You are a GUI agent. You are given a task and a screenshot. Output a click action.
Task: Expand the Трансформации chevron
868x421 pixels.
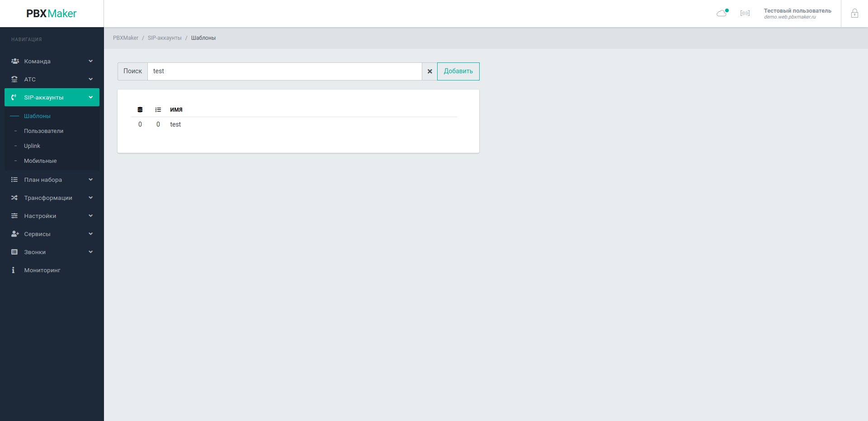pos(90,198)
